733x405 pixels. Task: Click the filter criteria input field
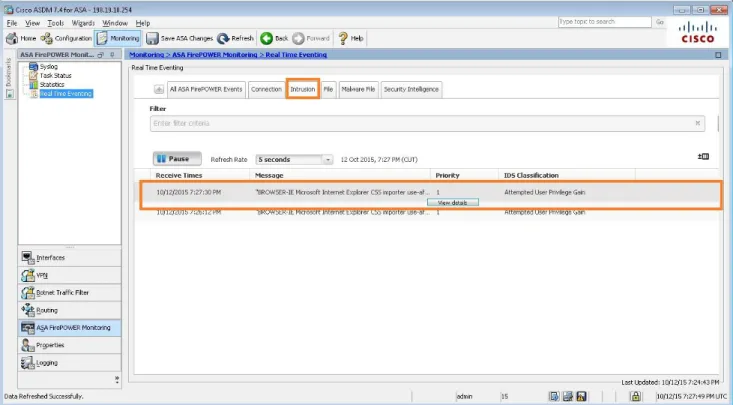coord(427,123)
